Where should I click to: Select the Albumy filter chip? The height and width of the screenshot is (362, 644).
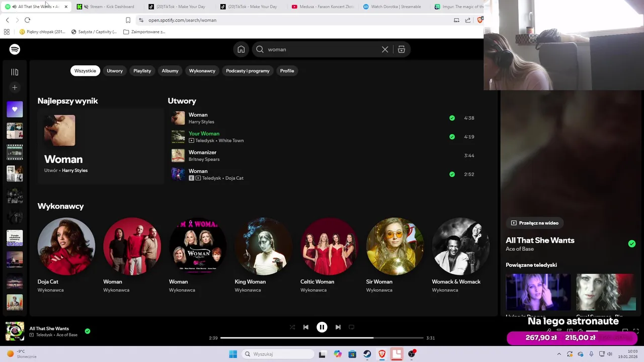tap(170, 71)
